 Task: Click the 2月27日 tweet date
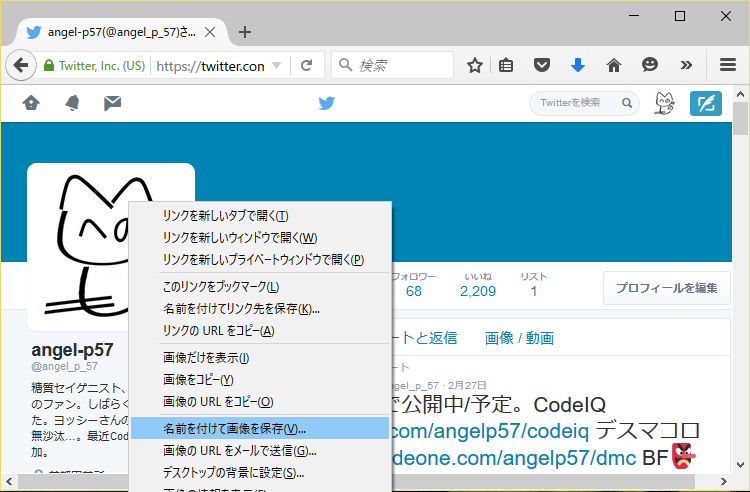click(x=467, y=385)
